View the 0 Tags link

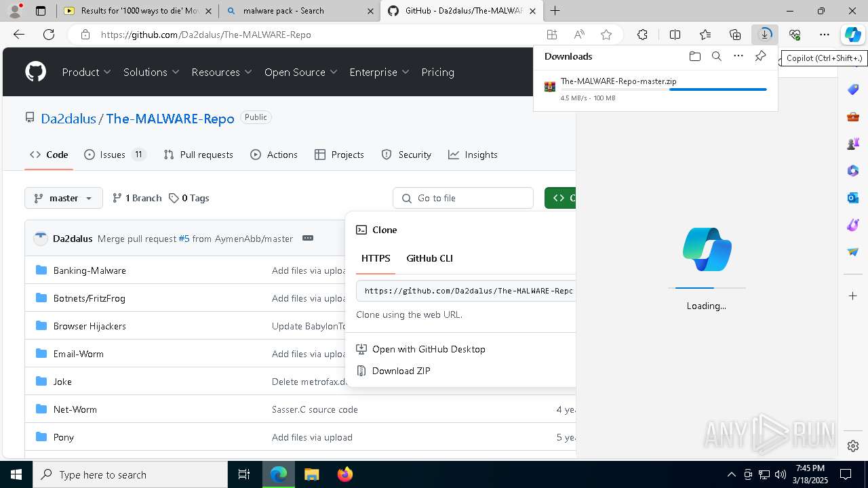click(189, 198)
